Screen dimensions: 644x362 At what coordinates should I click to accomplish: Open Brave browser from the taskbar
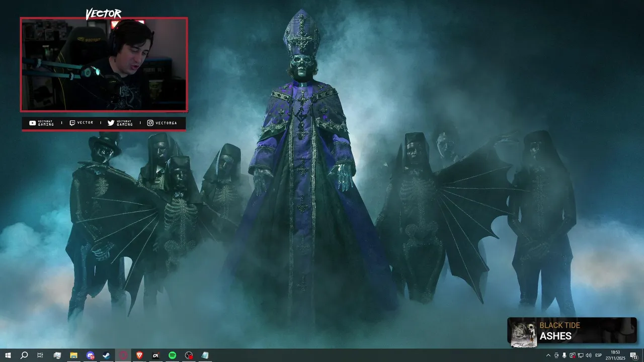point(139,355)
